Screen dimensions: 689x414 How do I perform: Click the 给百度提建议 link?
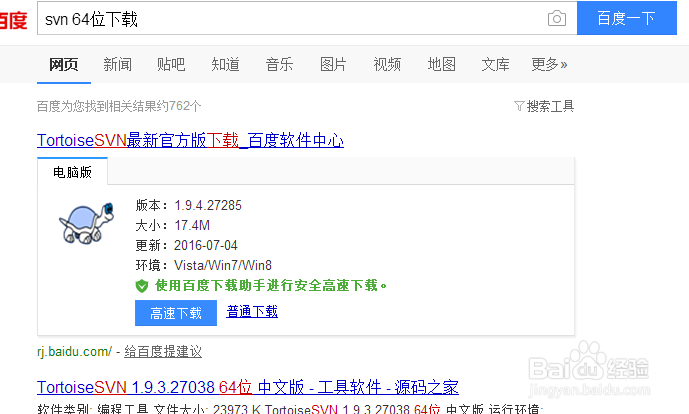pyautogui.click(x=163, y=352)
